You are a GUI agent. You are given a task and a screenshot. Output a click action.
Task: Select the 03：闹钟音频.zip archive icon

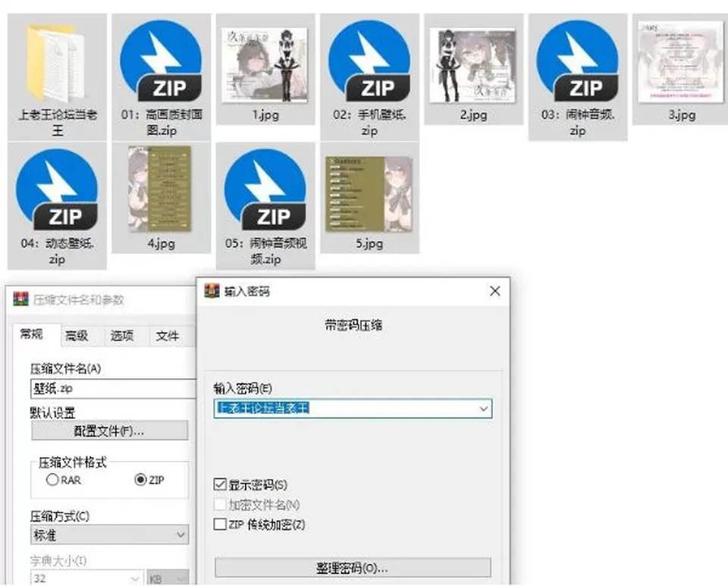577,61
